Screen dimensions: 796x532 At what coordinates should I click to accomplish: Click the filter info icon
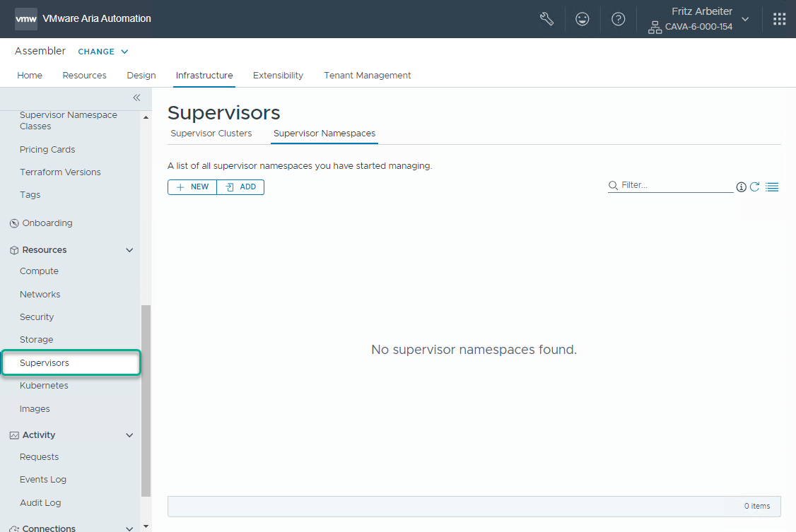click(x=741, y=187)
